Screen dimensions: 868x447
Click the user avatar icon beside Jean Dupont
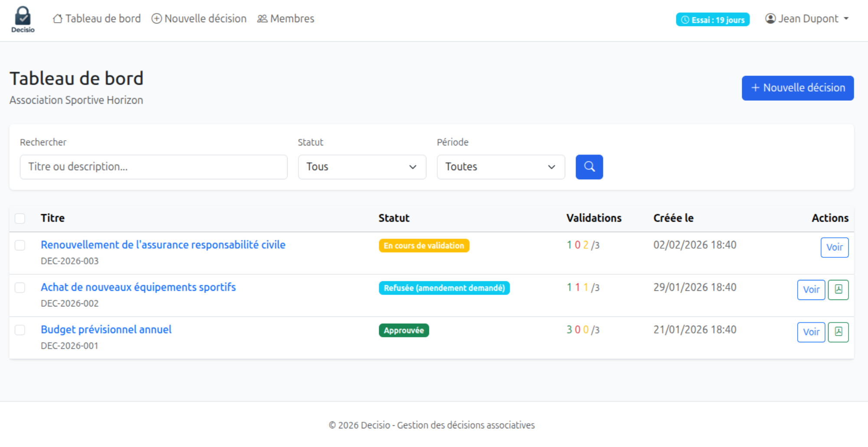point(770,19)
